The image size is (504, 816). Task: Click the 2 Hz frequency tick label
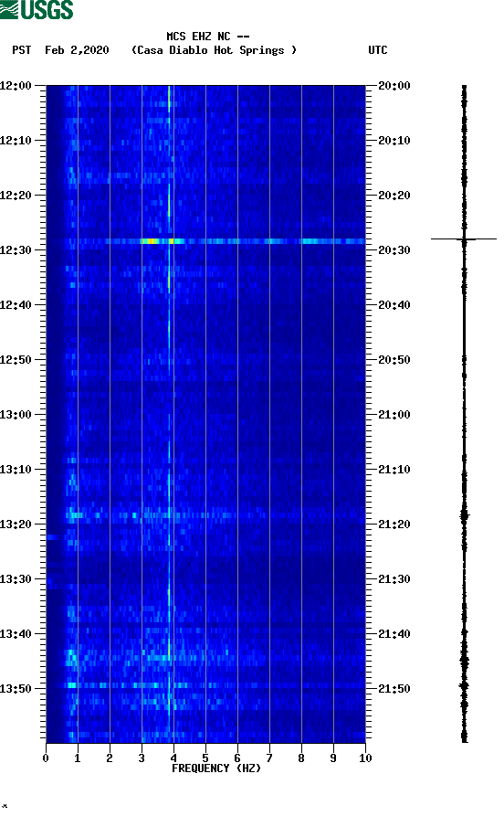(x=110, y=758)
